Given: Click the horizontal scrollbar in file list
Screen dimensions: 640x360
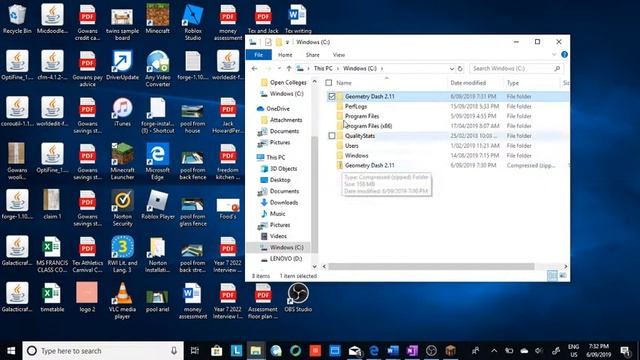Looking at the screenshot, I should click(x=431, y=267).
